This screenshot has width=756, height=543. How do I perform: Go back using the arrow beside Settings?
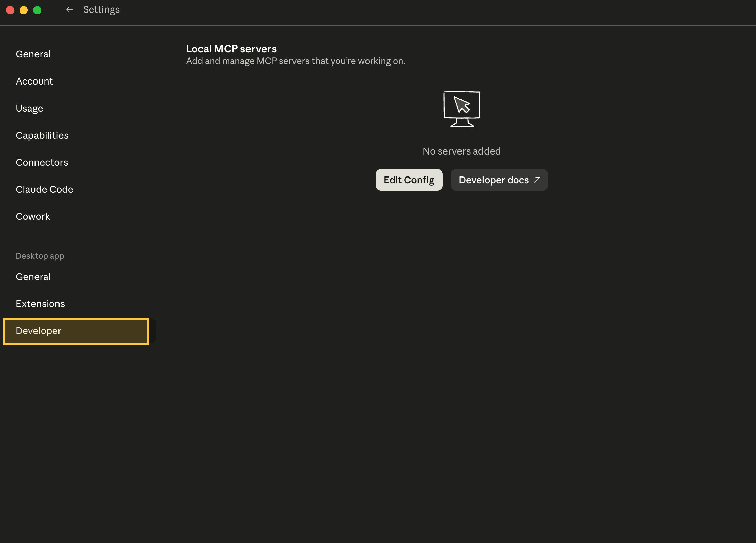click(x=69, y=10)
